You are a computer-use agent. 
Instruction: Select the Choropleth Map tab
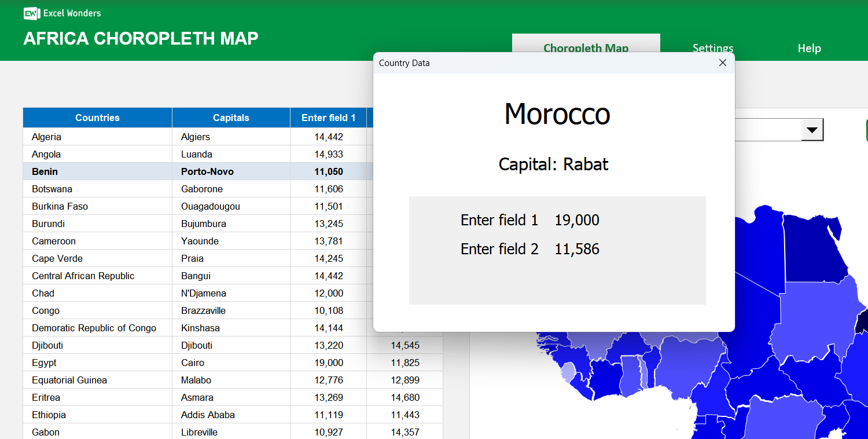(x=586, y=48)
